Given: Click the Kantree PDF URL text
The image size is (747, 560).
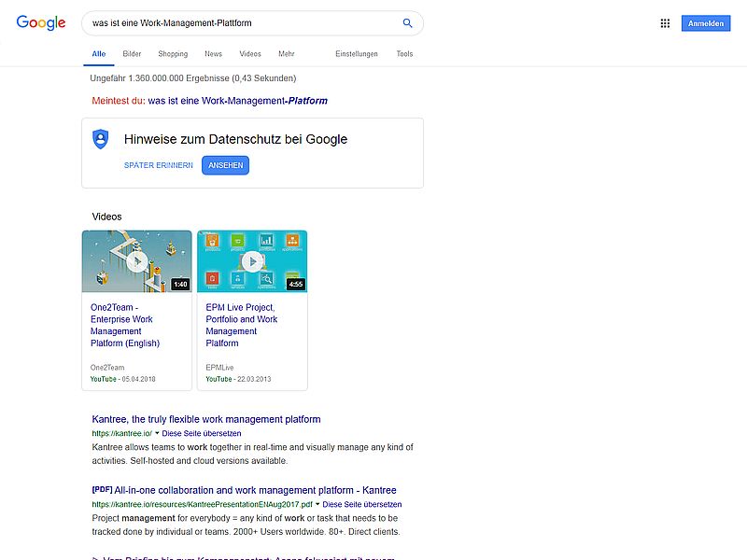Looking at the screenshot, I should (x=202, y=504).
